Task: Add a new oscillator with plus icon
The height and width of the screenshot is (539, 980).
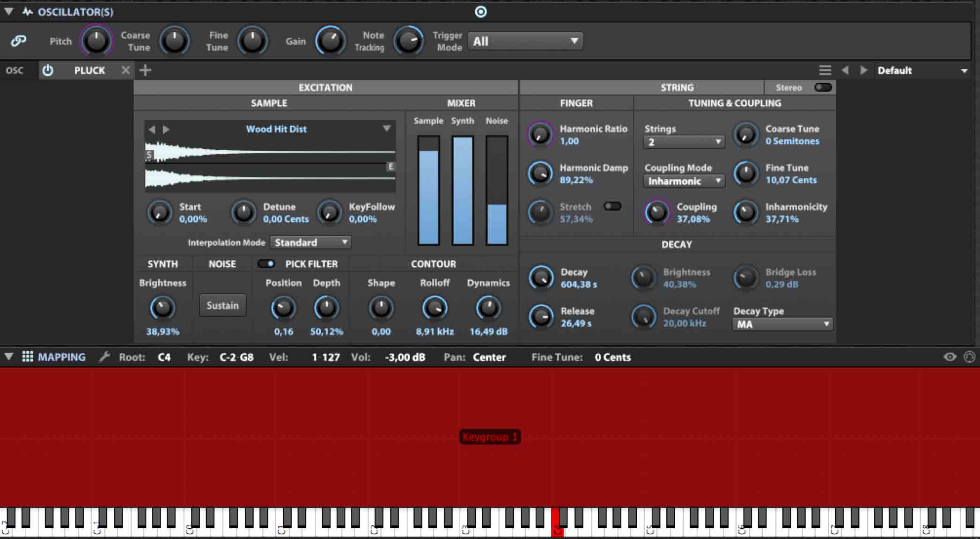Action: [x=146, y=71]
